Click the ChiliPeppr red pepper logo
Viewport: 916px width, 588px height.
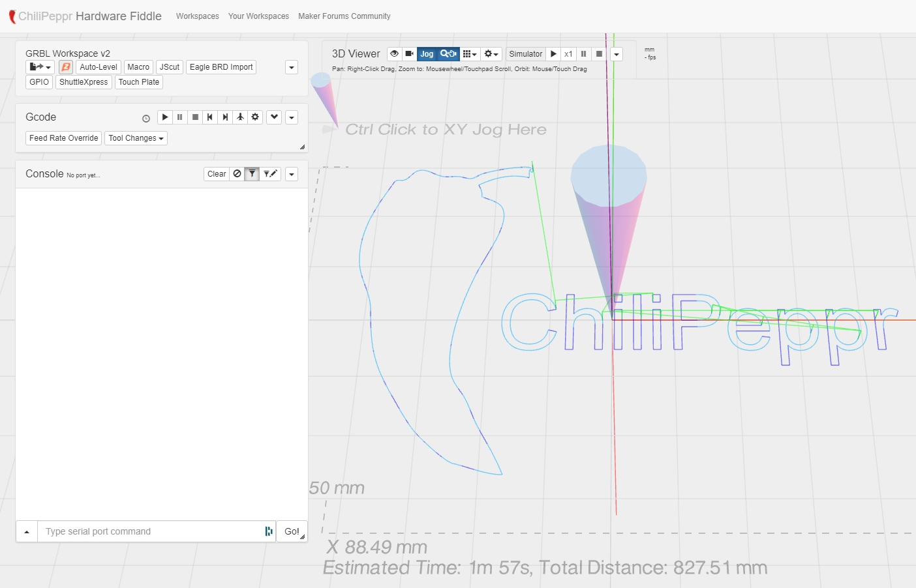coord(12,17)
